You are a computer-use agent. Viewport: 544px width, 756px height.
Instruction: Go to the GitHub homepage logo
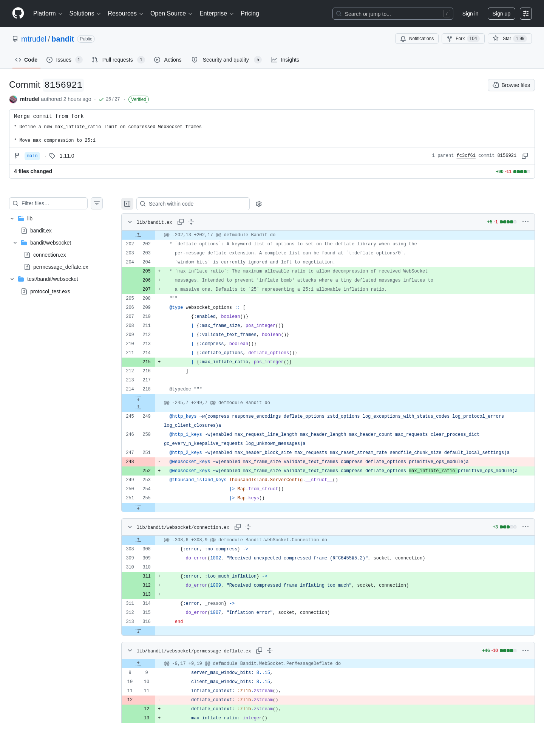click(18, 13)
